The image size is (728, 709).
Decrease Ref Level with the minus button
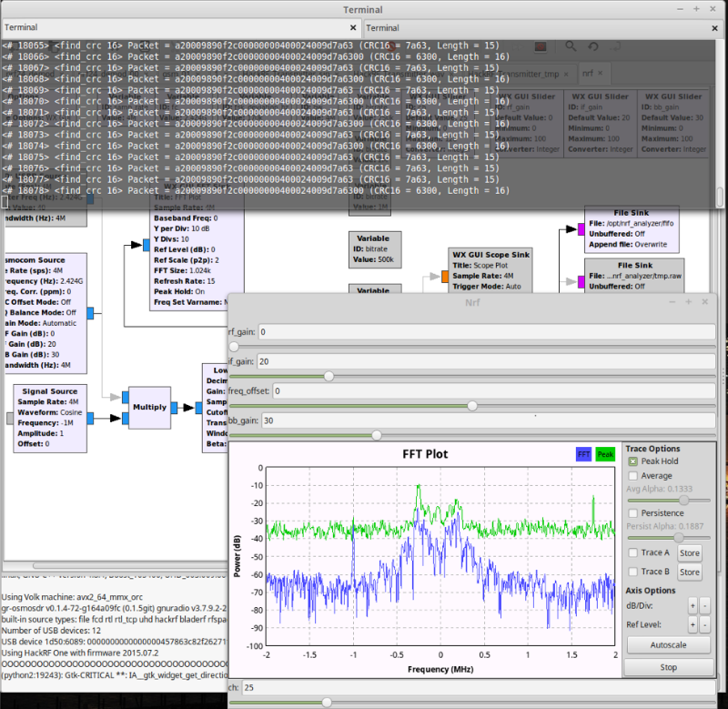704,624
